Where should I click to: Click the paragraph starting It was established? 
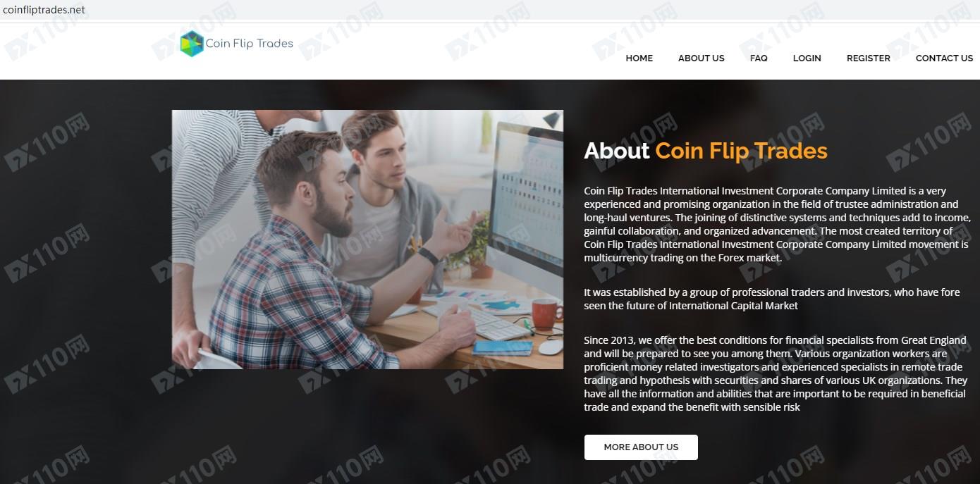tap(772, 299)
